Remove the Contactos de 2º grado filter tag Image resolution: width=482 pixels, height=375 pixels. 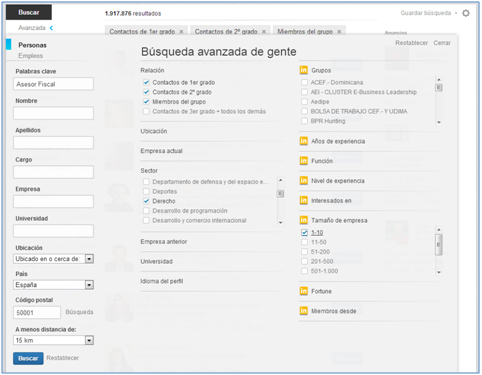pyautogui.click(x=264, y=32)
